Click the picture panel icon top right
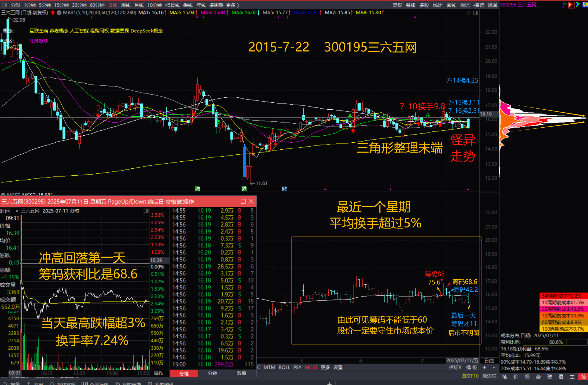Screen dimensions: 588x385 pos(585,5)
